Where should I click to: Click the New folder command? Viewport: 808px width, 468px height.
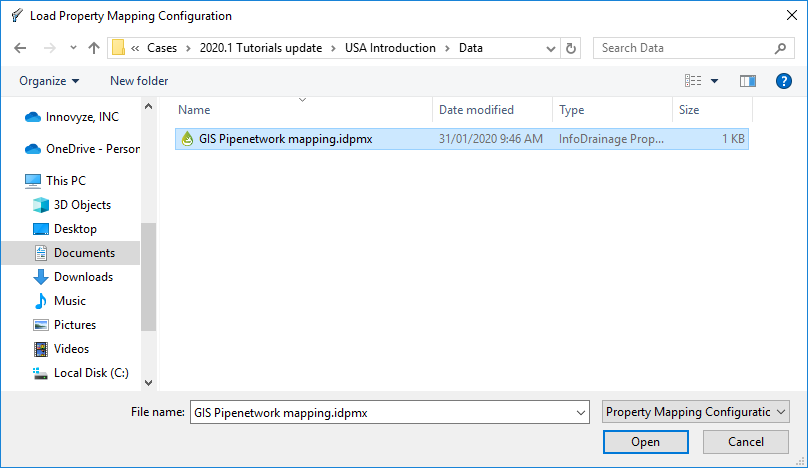139,81
